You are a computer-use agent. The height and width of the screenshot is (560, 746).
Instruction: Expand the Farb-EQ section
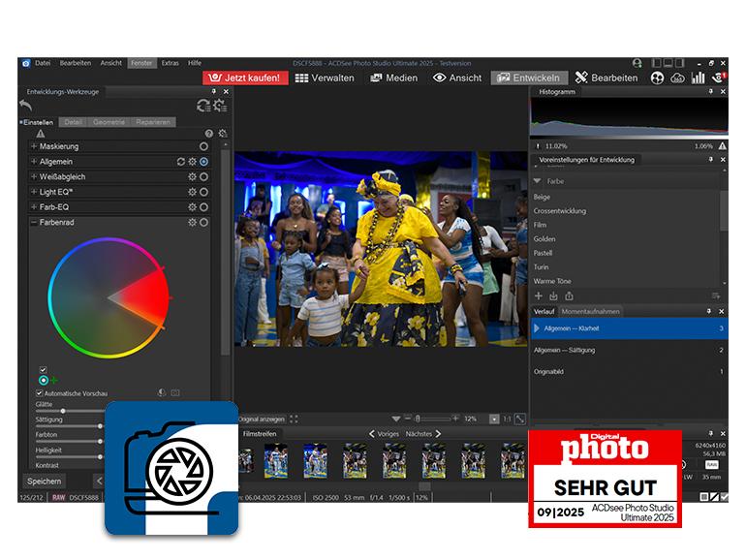[x=34, y=207]
